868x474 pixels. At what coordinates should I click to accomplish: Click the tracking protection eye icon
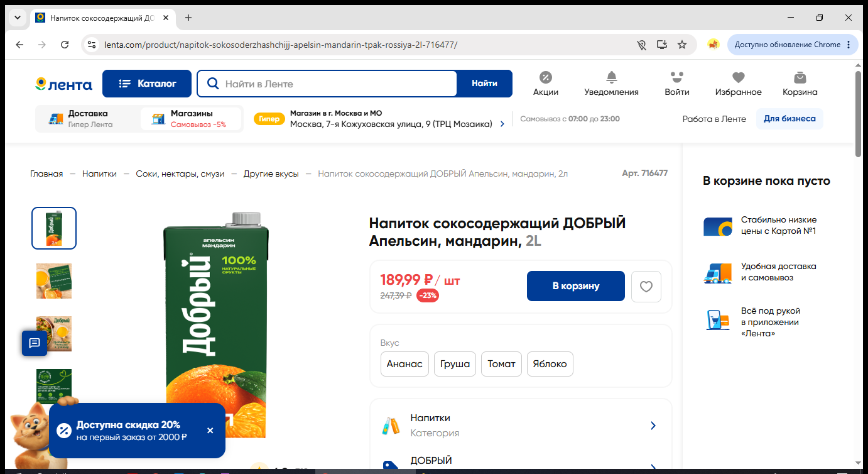(x=641, y=45)
